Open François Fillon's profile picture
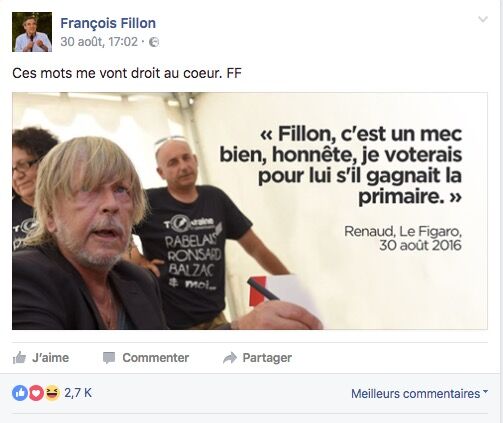 point(32,32)
